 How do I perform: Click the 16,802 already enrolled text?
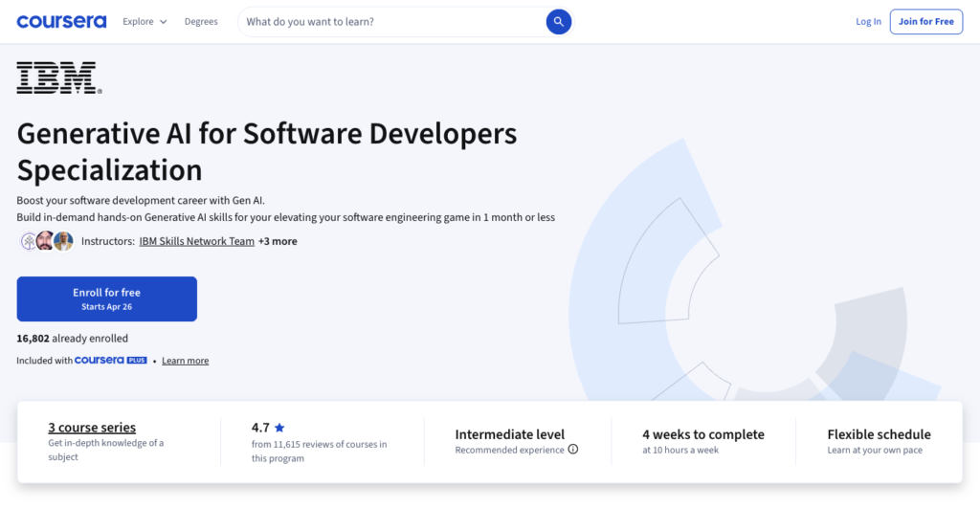pyautogui.click(x=73, y=339)
